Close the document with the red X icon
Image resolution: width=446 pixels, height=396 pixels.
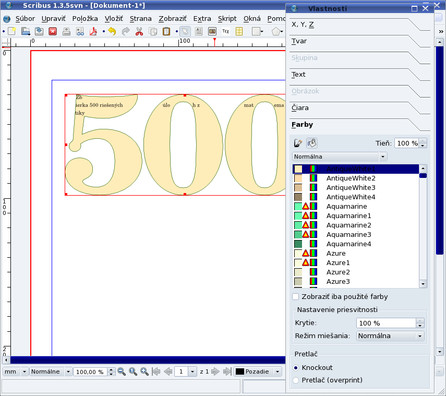click(x=53, y=32)
